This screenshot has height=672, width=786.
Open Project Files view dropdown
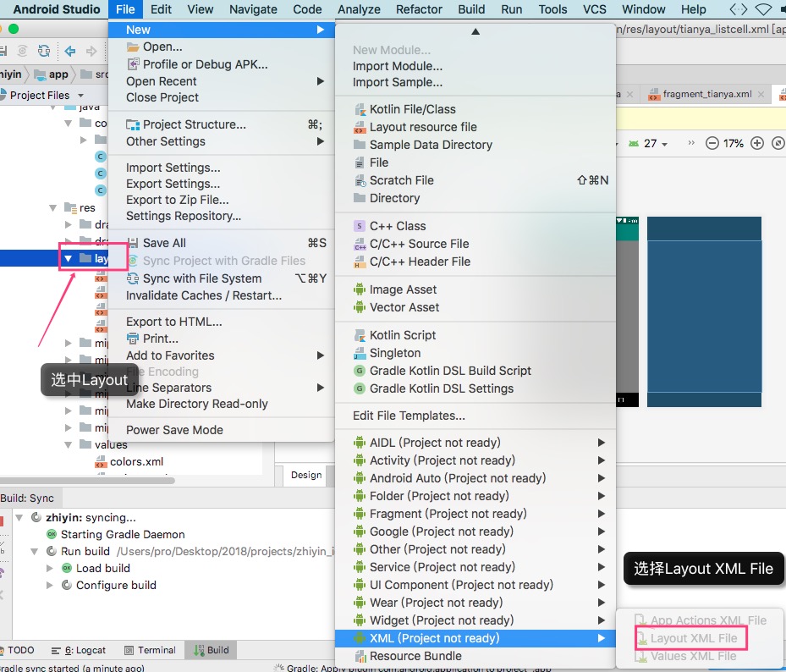pyautogui.click(x=80, y=96)
